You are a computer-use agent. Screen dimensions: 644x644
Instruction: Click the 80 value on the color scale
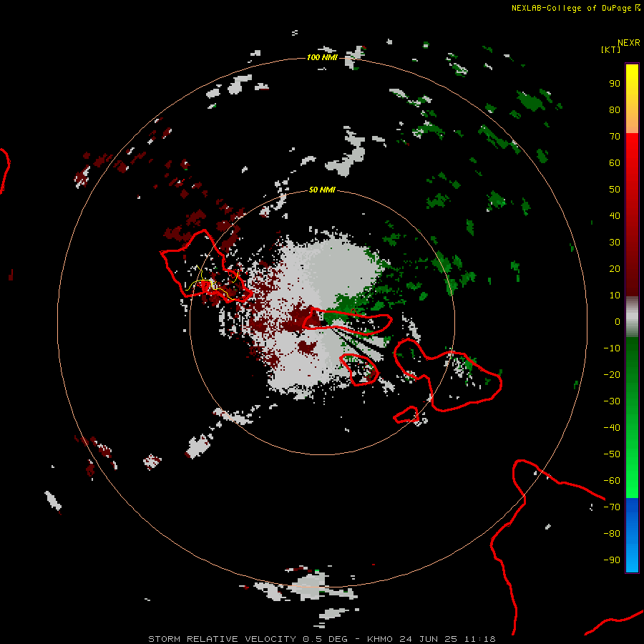(615, 109)
